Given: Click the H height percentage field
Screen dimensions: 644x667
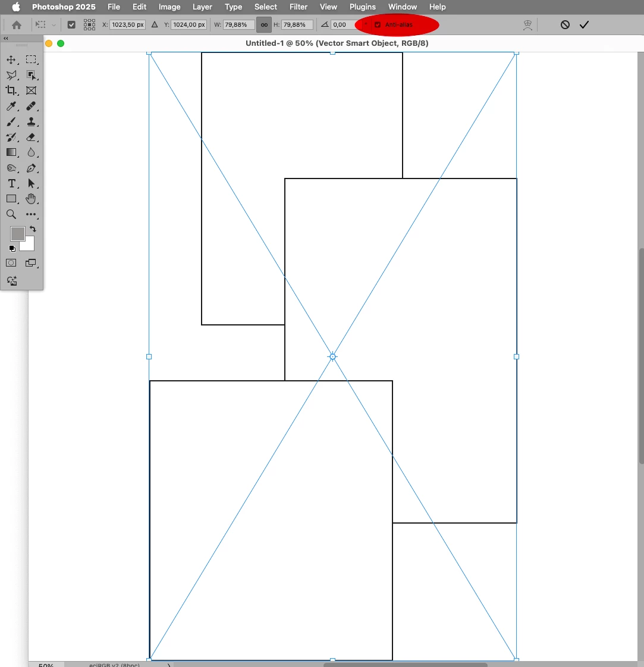Looking at the screenshot, I should (297, 24).
